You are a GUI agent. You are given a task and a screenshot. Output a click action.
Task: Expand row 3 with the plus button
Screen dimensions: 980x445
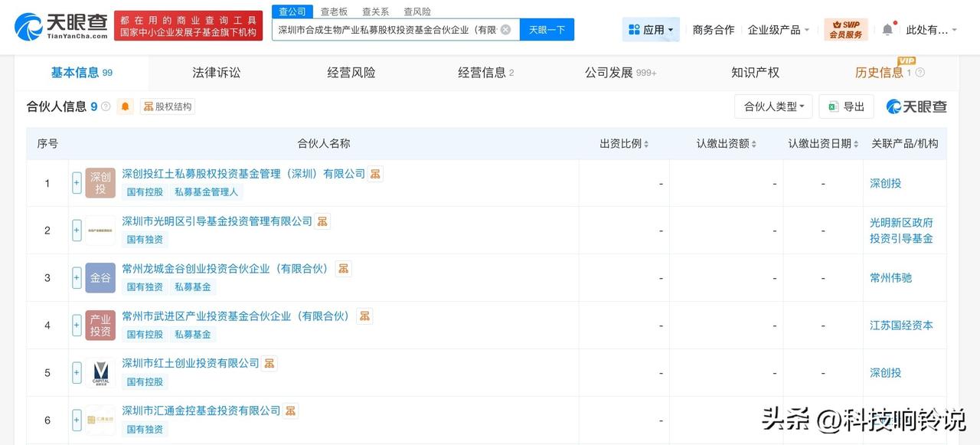tap(77, 278)
